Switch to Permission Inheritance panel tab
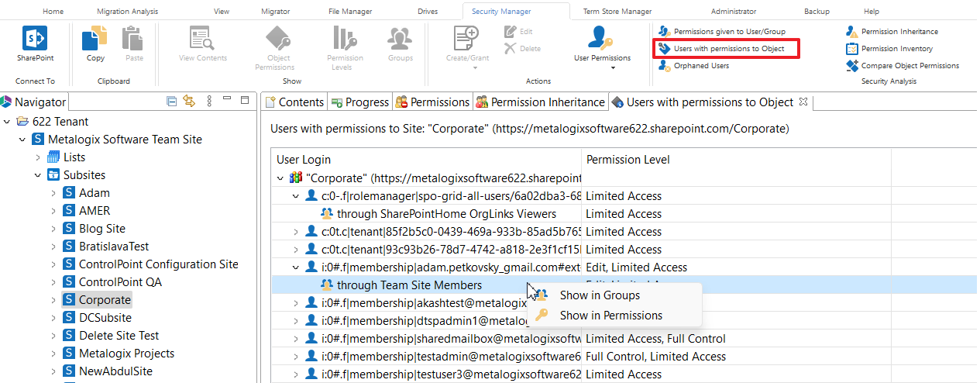 [541, 102]
